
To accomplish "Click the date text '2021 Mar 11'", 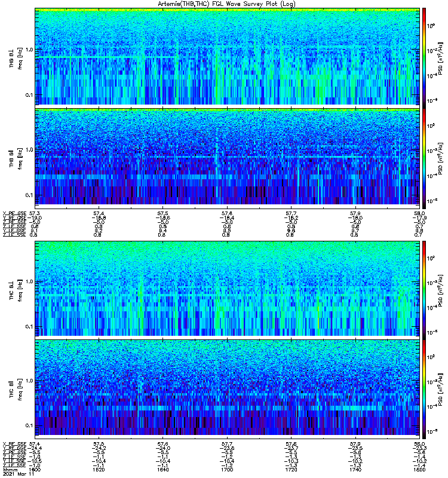I will click(x=19, y=474).
